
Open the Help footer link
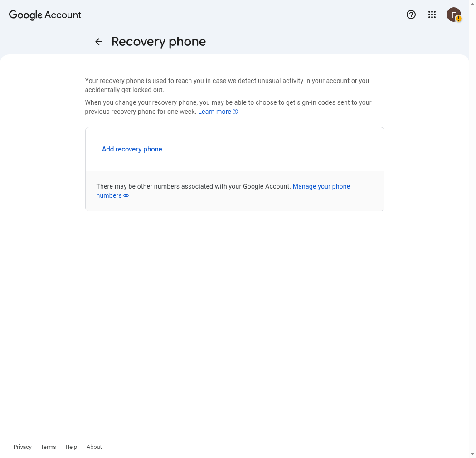(x=71, y=447)
